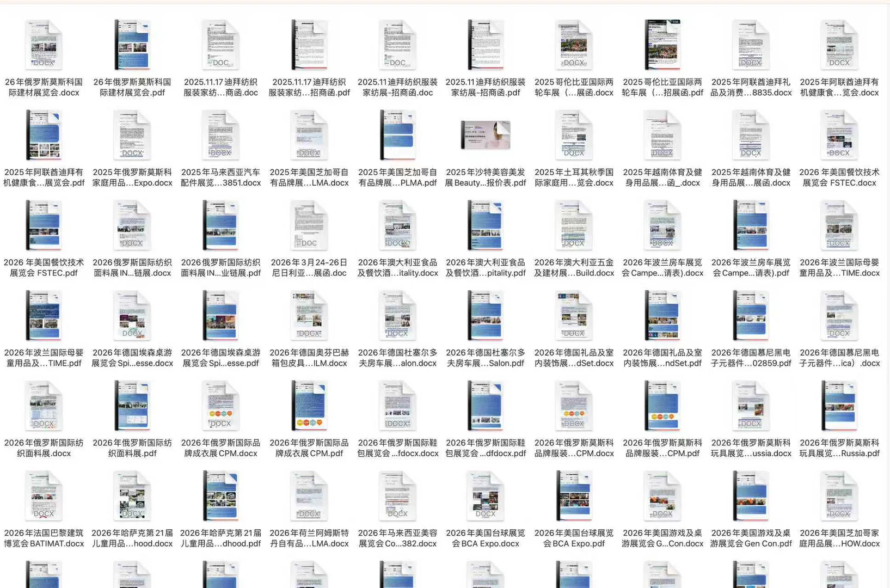Image resolution: width=890 pixels, height=588 pixels.
Task: Select the 2025 哥伦比亚国际两轮车展 docx icon
Action: tap(574, 45)
